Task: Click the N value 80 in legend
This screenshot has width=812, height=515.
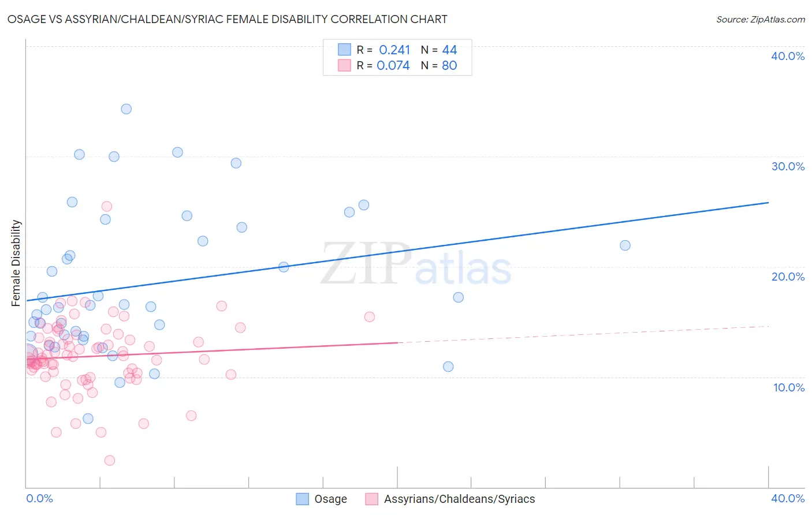Action: 449,65
